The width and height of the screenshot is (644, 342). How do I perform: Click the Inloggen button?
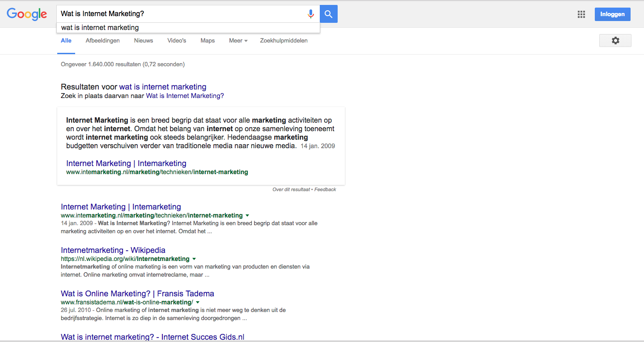tap(613, 14)
